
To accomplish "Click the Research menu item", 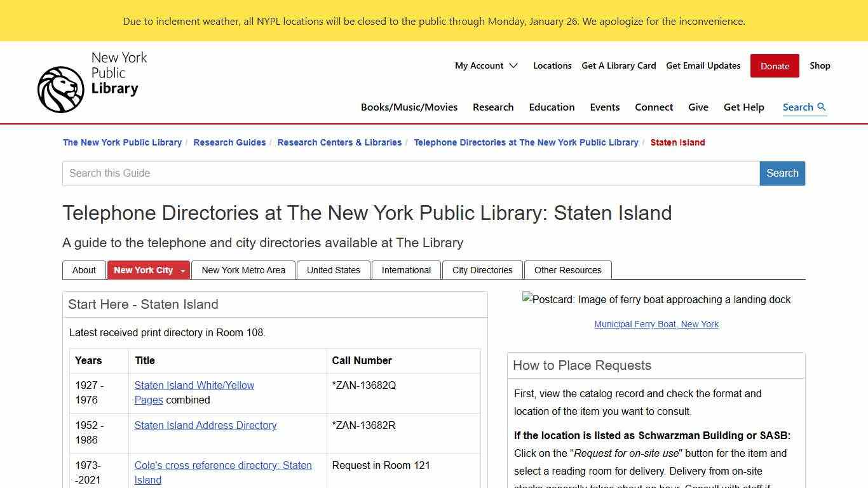I will click(493, 107).
